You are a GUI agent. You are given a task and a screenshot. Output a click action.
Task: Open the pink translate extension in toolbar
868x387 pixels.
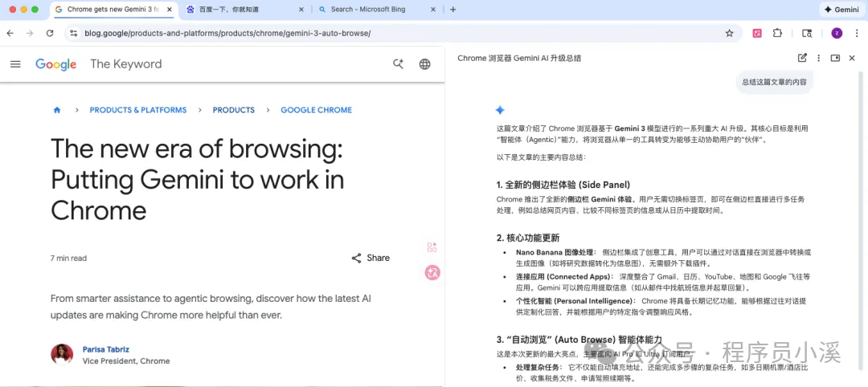pyautogui.click(x=757, y=33)
